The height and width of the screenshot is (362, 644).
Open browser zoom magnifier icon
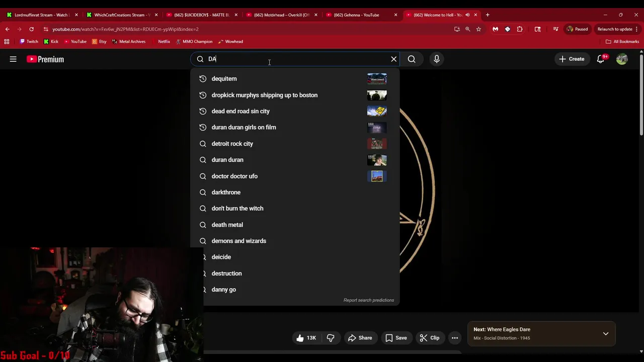click(467, 29)
